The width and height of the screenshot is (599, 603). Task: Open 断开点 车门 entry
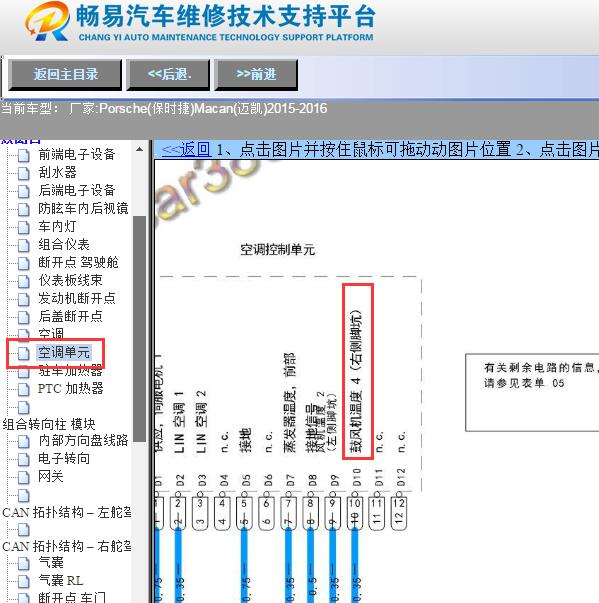click(72, 597)
